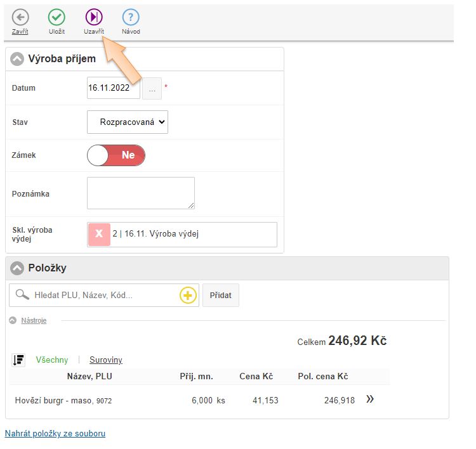Click the yellow plus icon in search field
The height and width of the screenshot is (449, 476).
188,296
